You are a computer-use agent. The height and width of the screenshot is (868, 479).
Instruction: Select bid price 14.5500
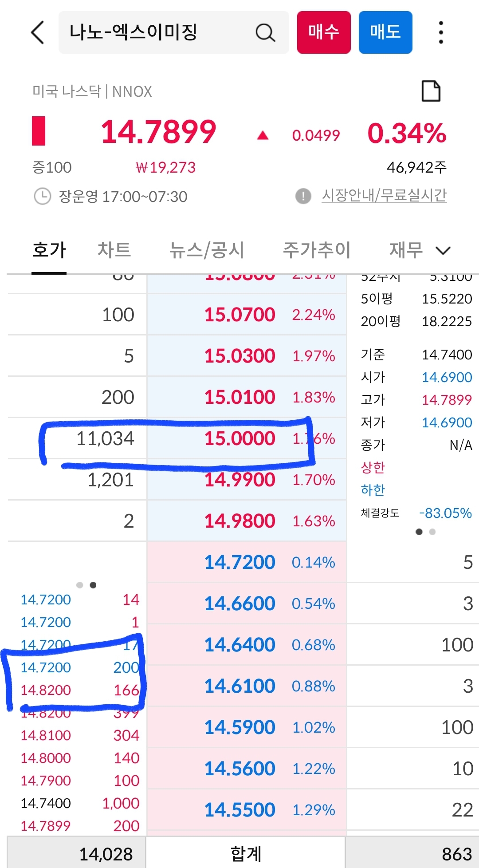point(239,810)
